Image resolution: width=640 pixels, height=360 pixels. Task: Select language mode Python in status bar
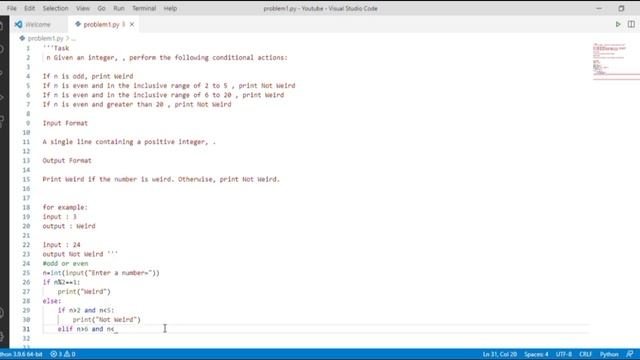point(609,354)
